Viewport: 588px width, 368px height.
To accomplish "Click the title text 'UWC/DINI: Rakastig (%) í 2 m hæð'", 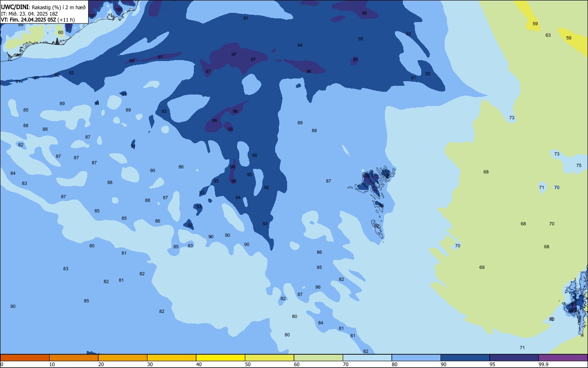I will [43, 7].
